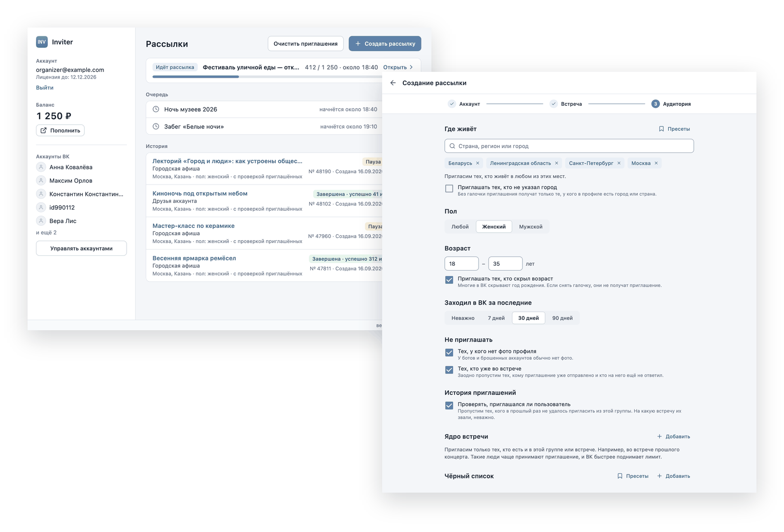Click clock icon of Забег «Белые ночи»
The height and width of the screenshot is (532, 784).
pos(156,126)
